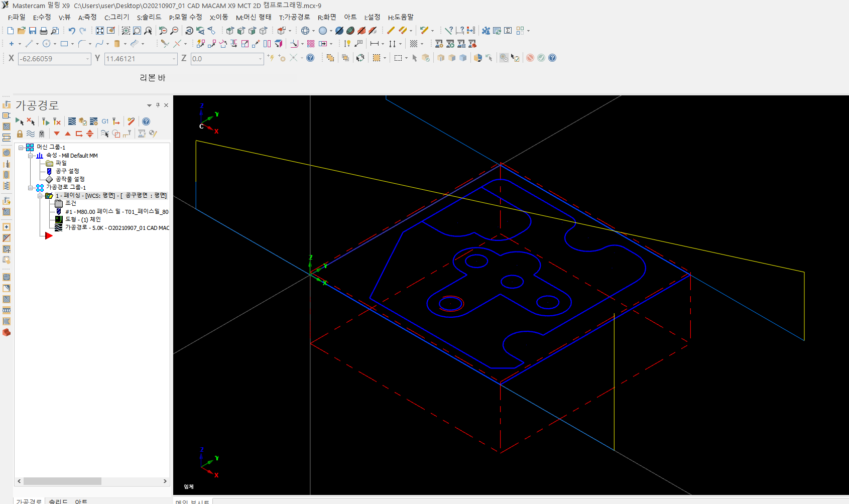Click the ghost icon in toolpaths manager
849x504 pixels.
click(42, 134)
